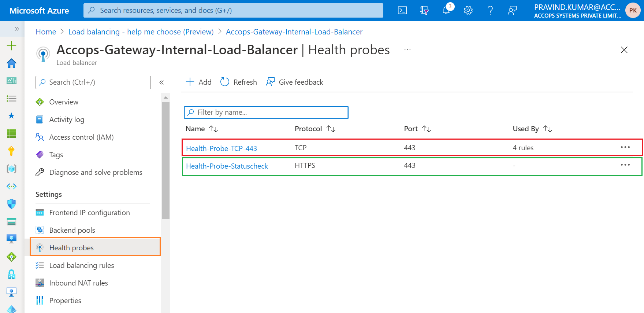The height and width of the screenshot is (313, 644).
Task: Open Backend pools settings
Action: click(x=72, y=230)
